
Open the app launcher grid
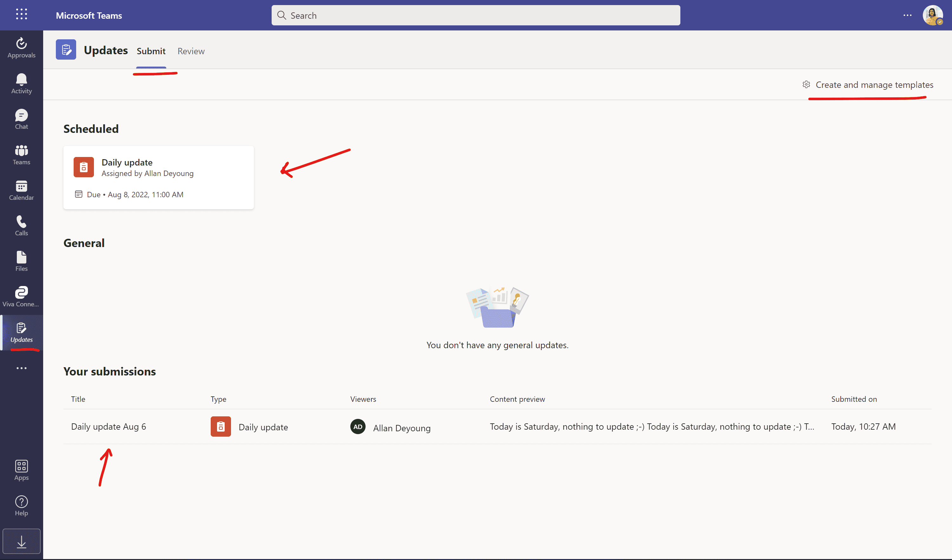tap(22, 14)
